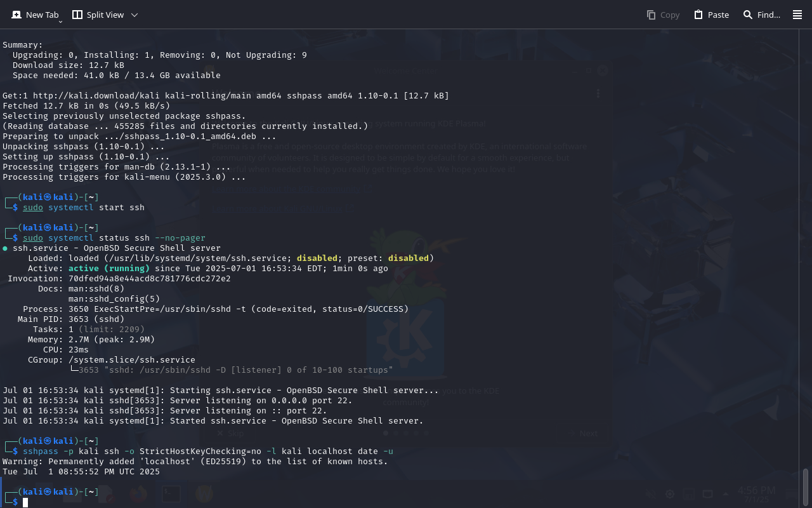Click the Copy toolbar button
The image size is (812, 508).
pos(663,15)
